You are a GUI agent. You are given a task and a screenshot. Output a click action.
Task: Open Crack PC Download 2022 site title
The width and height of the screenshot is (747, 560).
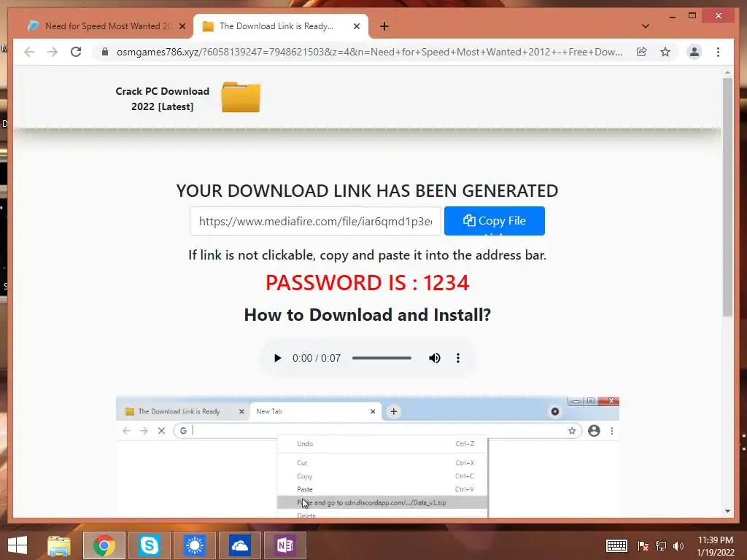point(163,98)
